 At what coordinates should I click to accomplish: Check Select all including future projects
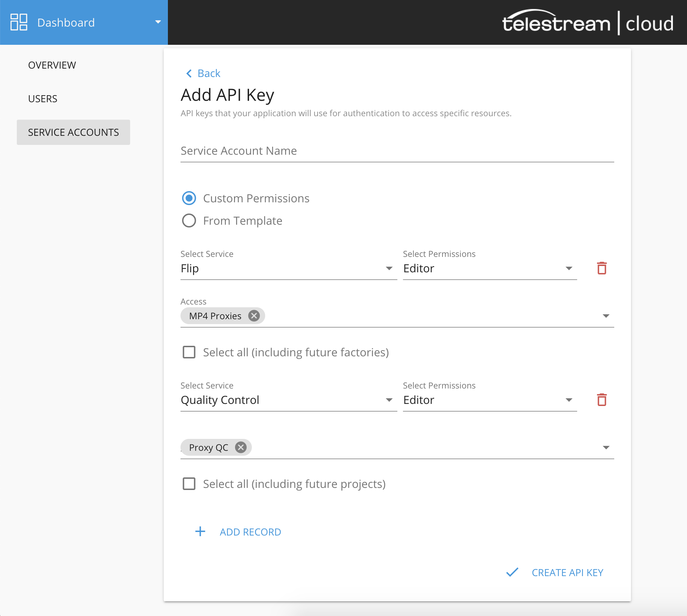189,484
